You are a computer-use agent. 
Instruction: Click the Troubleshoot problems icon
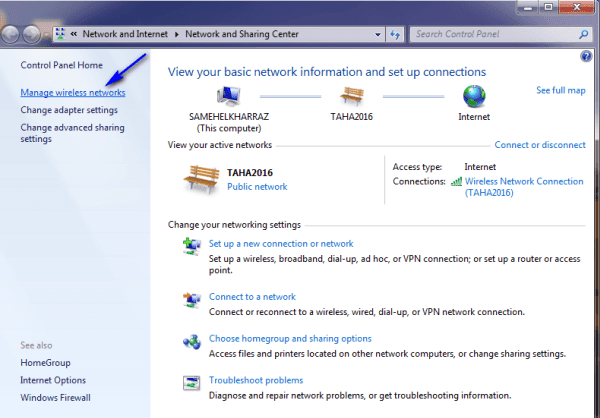191,382
